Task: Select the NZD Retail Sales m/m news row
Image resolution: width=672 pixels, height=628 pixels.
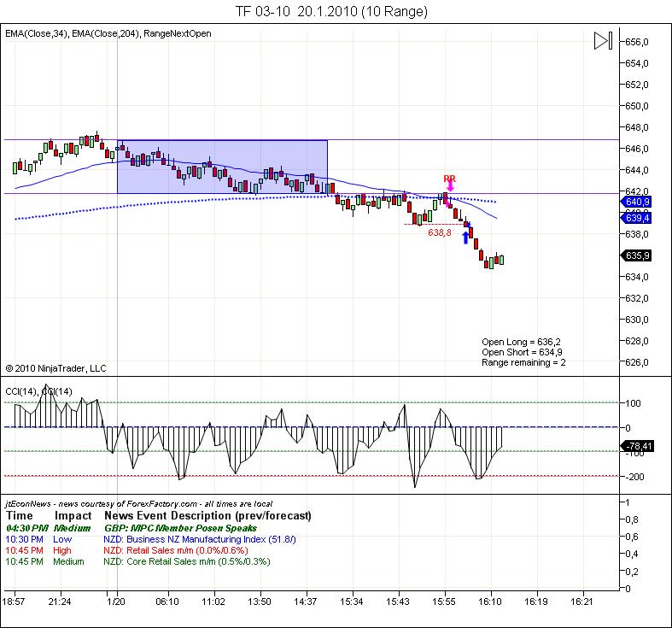Action: coord(127,550)
